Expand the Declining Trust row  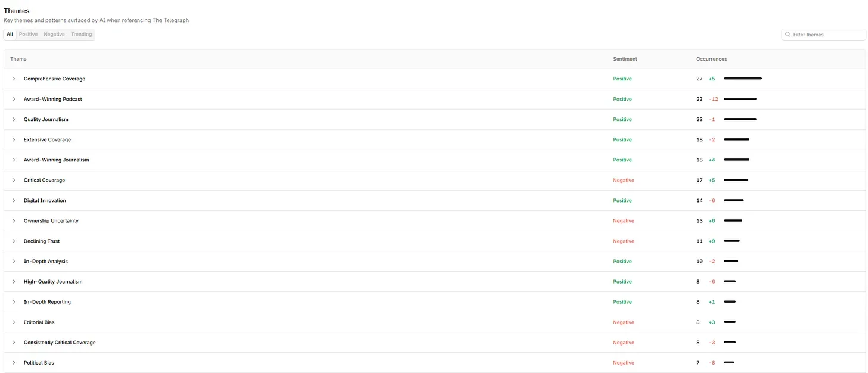pos(14,241)
